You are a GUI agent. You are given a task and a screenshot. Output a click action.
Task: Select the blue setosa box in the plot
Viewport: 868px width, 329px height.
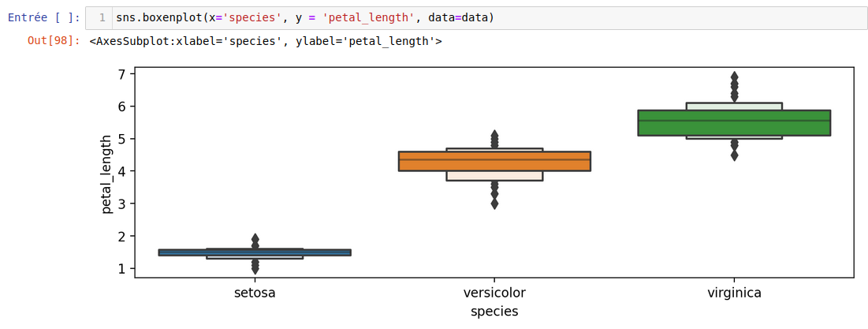(255, 252)
